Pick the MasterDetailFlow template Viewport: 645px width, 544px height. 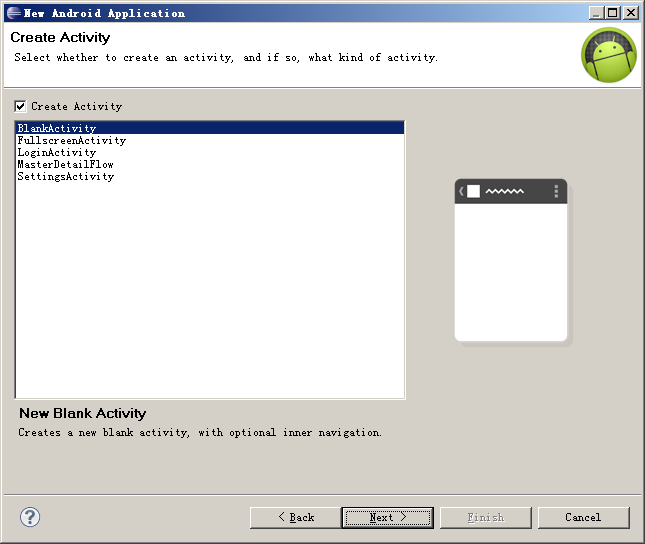click(210, 164)
